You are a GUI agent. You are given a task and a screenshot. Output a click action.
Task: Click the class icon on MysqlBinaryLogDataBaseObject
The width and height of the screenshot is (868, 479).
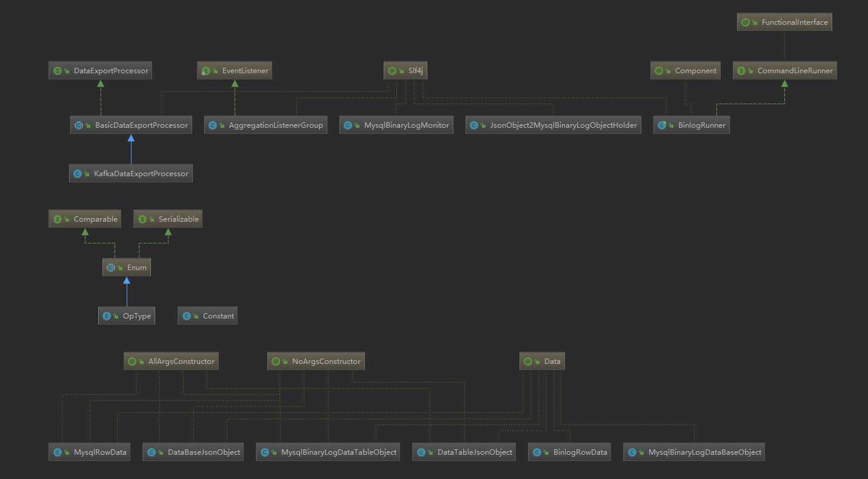click(x=632, y=452)
